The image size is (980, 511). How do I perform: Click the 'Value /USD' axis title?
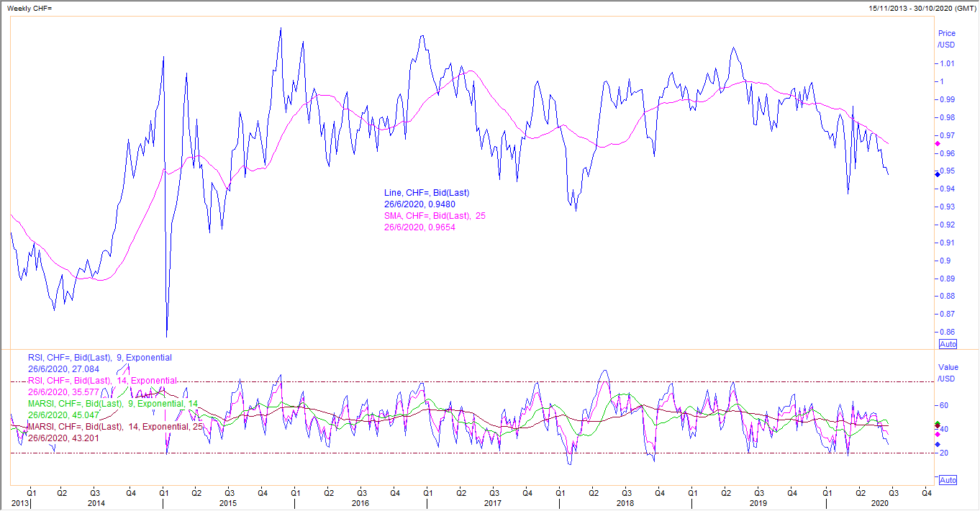tap(948, 373)
